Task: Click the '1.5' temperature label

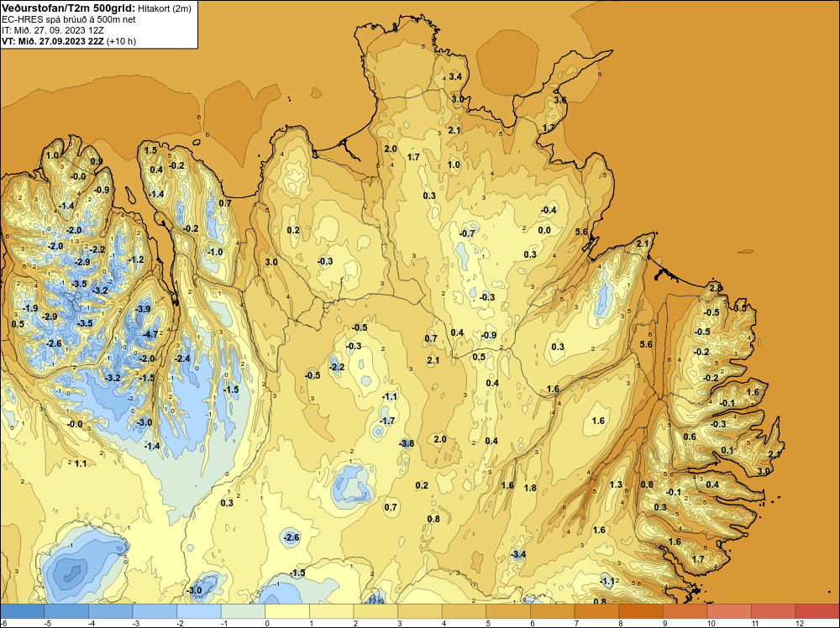Action: (151, 150)
